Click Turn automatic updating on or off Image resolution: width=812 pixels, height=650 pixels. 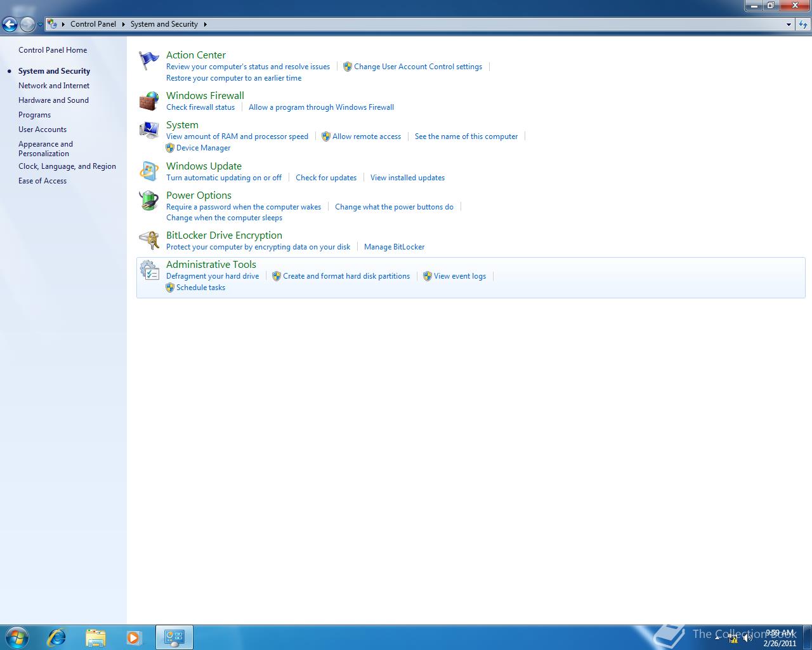(224, 178)
